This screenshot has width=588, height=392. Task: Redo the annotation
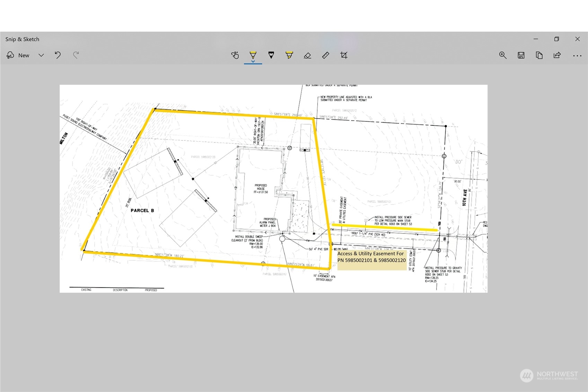[76, 55]
